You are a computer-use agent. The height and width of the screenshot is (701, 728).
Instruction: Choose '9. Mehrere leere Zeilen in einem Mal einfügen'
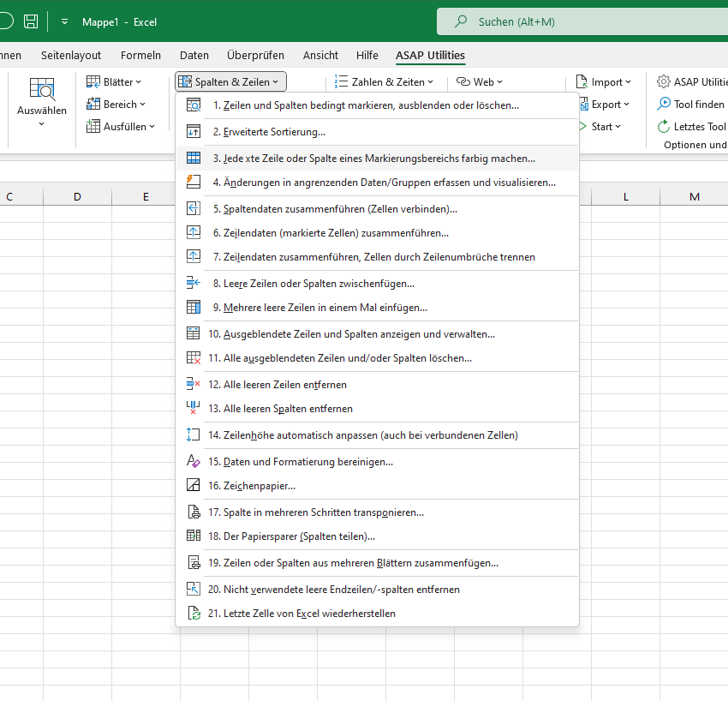pos(377,307)
